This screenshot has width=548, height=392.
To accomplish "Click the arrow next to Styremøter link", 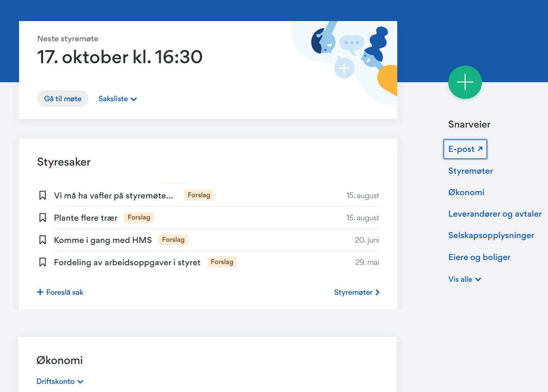I will [377, 292].
